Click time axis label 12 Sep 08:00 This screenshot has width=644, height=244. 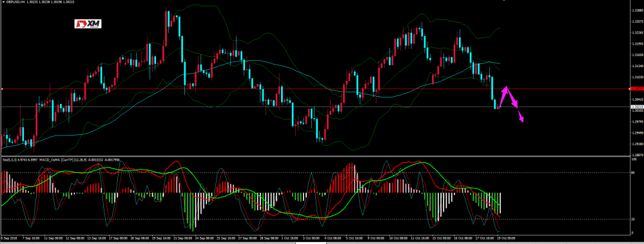(75, 238)
